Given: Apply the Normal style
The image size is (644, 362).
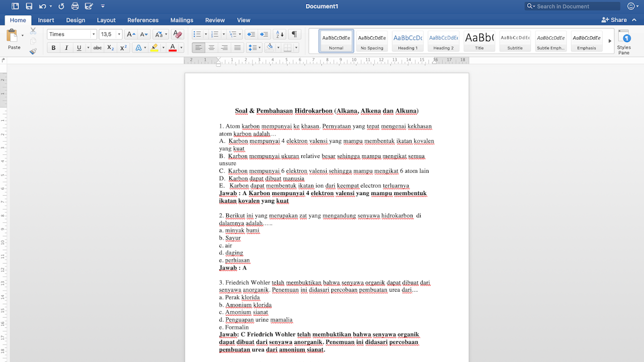Looking at the screenshot, I should [x=336, y=41].
